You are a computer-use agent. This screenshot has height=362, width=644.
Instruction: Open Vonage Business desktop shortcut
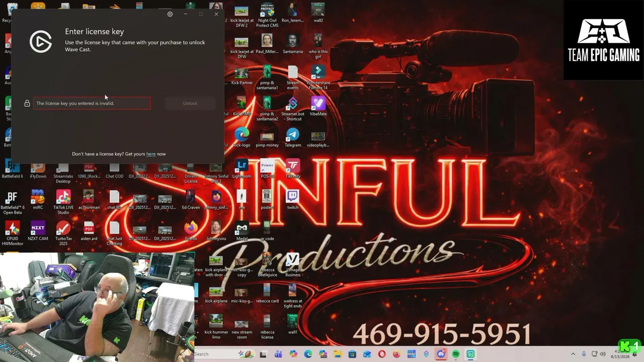tap(293, 265)
